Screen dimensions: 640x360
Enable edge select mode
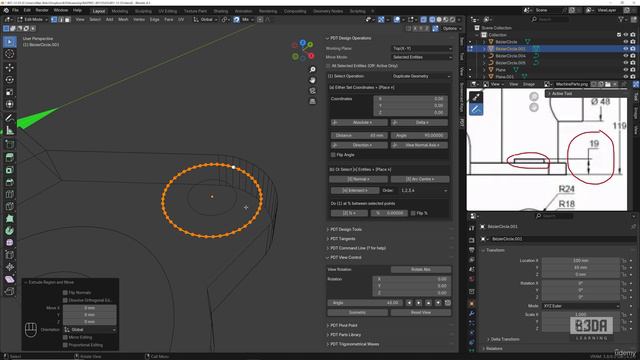[61, 19]
